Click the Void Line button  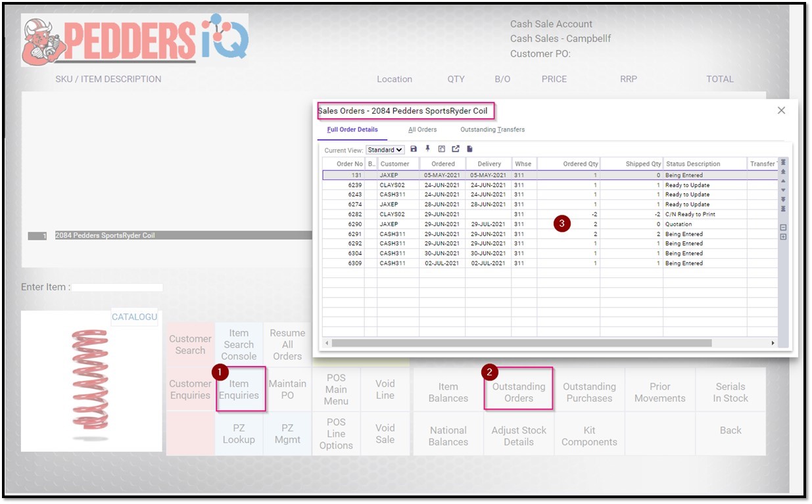[x=385, y=389]
